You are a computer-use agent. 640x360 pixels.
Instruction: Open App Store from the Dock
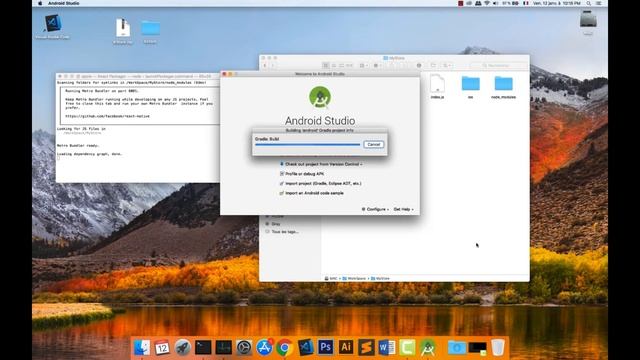click(x=264, y=347)
